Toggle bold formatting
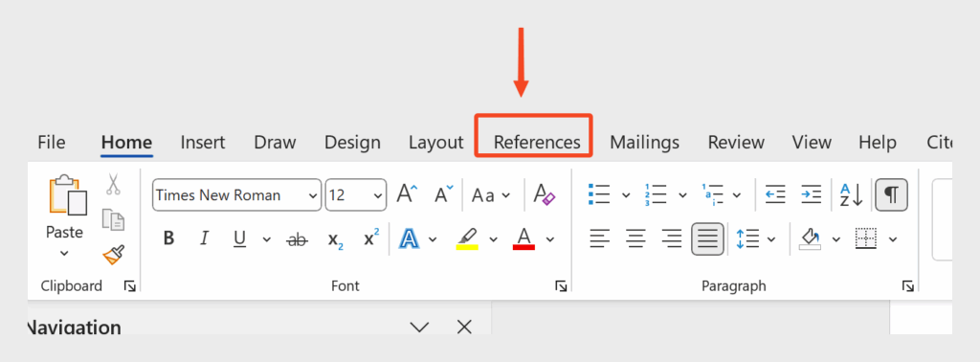The image size is (980, 362). pyautogui.click(x=168, y=238)
